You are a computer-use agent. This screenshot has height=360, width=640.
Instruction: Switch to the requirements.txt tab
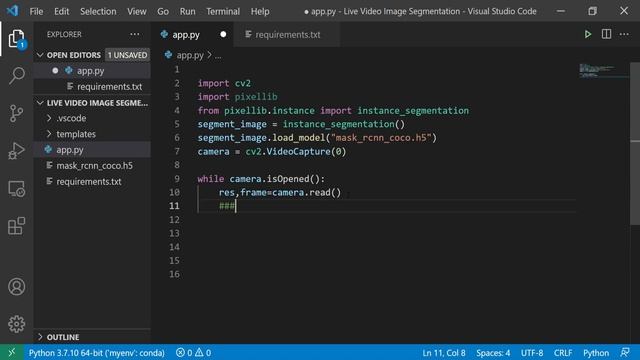pos(287,35)
